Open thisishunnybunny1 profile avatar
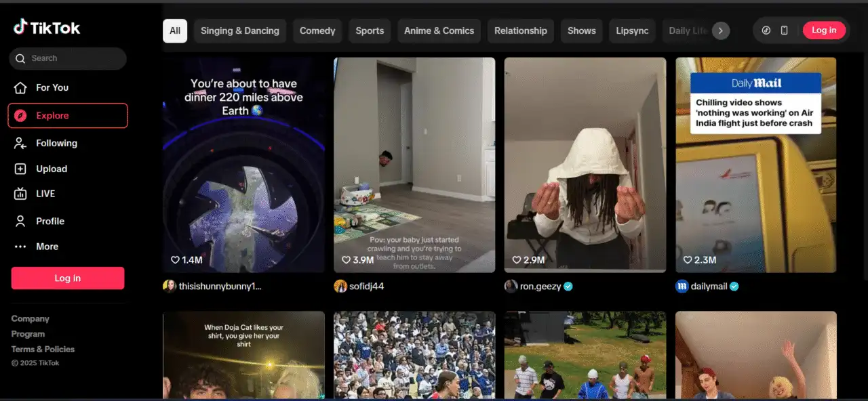Image resolution: width=868 pixels, height=401 pixels. (170, 286)
